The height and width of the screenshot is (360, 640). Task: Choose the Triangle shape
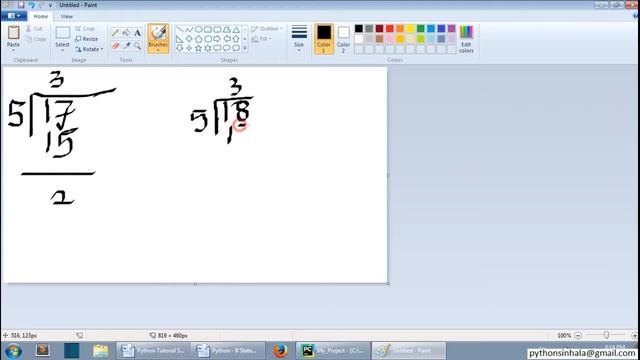pos(236,29)
